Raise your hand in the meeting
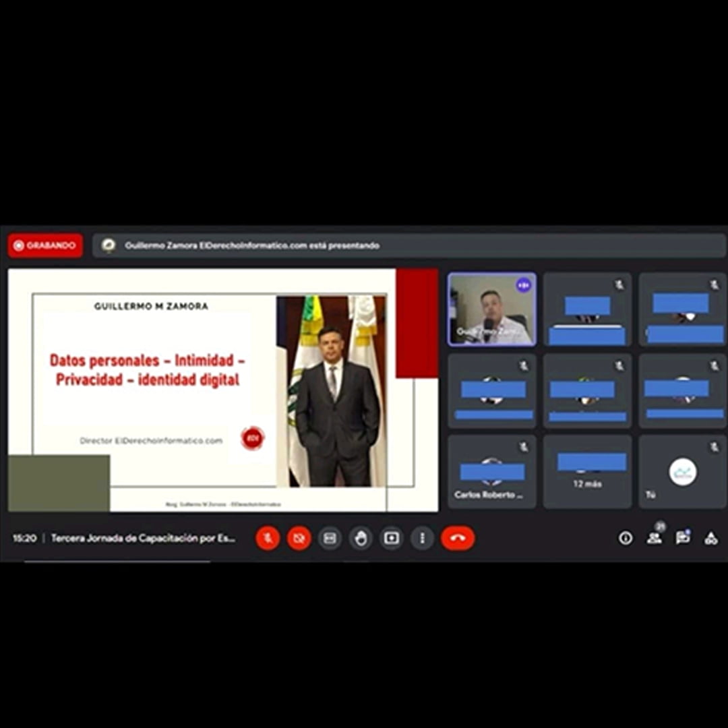728x728 pixels. [361, 538]
